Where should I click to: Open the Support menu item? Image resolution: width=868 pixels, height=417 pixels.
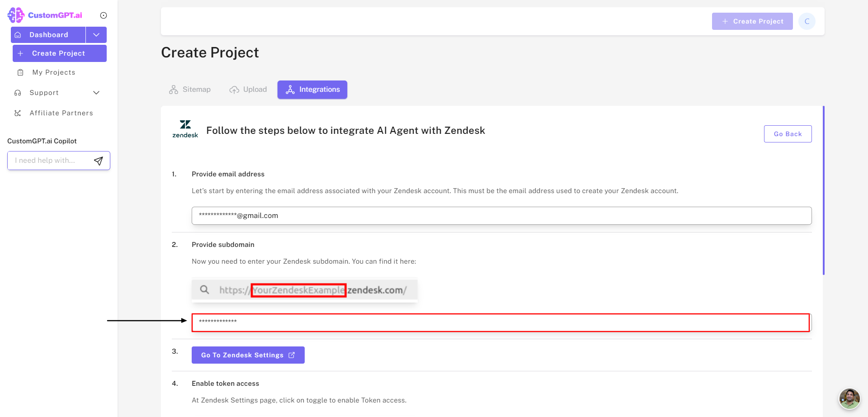44,93
